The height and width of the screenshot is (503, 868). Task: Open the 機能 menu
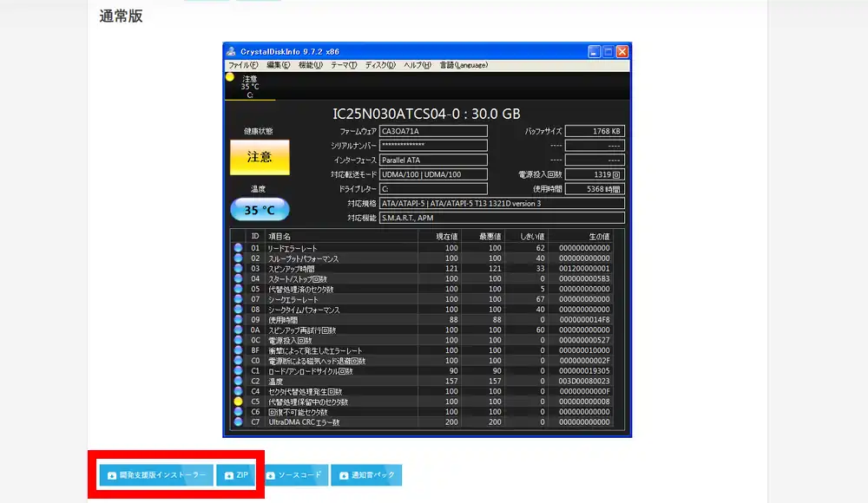tap(310, 65)
